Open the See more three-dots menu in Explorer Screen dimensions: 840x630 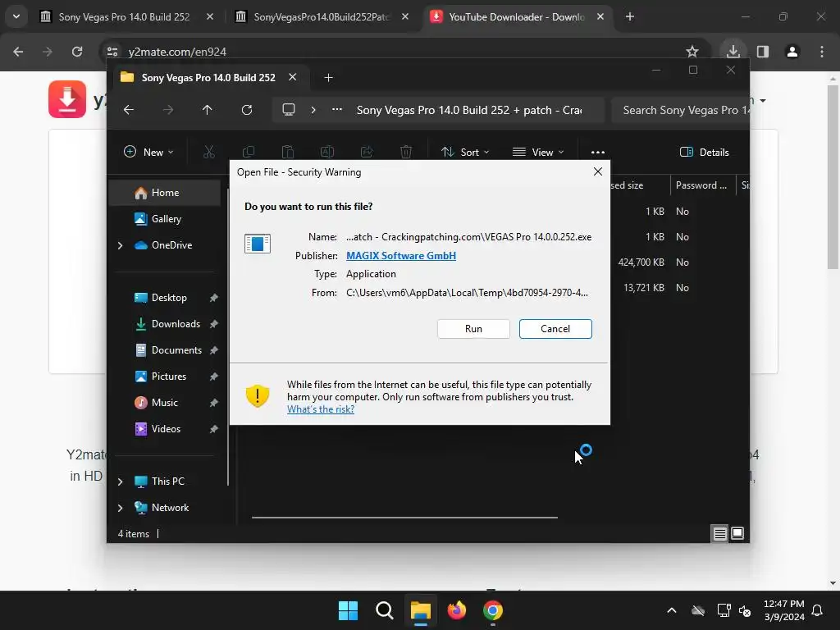tap(597, 152)
